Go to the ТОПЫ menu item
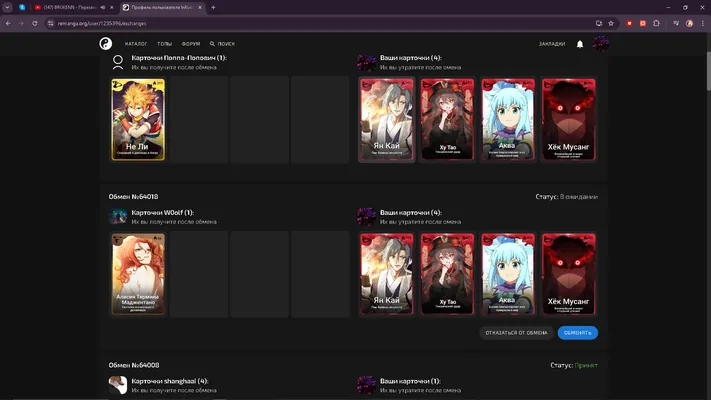Image resolution: width=711 pixels, height=400 pixels. point(165,44)
